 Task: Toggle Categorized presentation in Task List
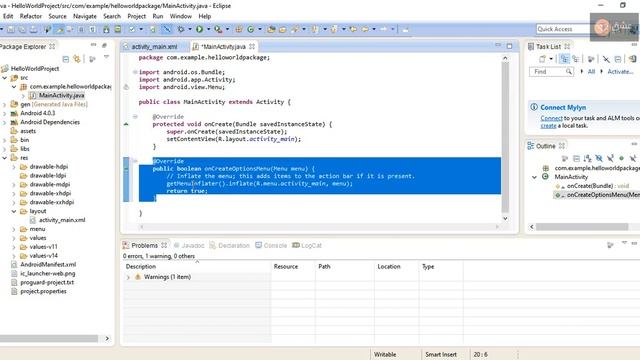[x=564, y=59]
